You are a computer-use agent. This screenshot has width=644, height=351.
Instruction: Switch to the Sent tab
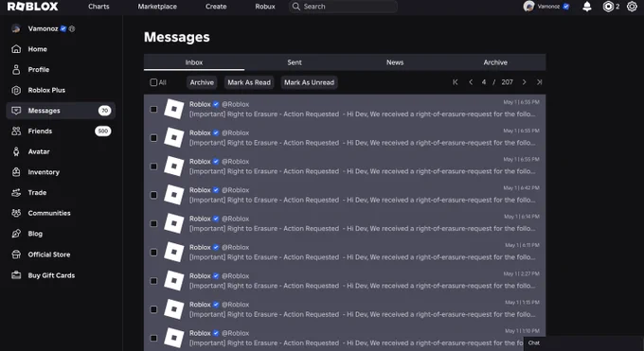click(295, 62)
